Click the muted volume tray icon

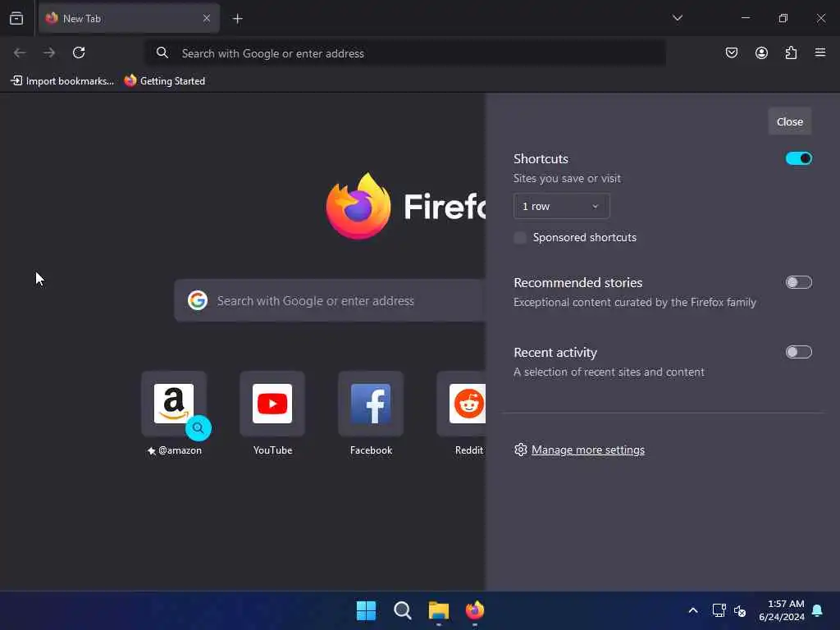pyautogui.click(x=740, y=610)
